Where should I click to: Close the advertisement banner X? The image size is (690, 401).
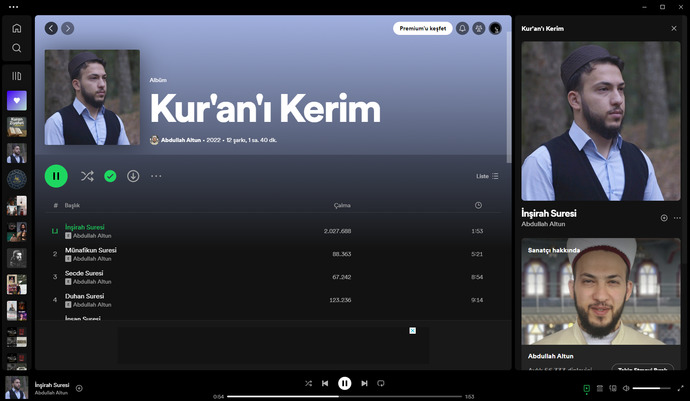tap(412, 331)
